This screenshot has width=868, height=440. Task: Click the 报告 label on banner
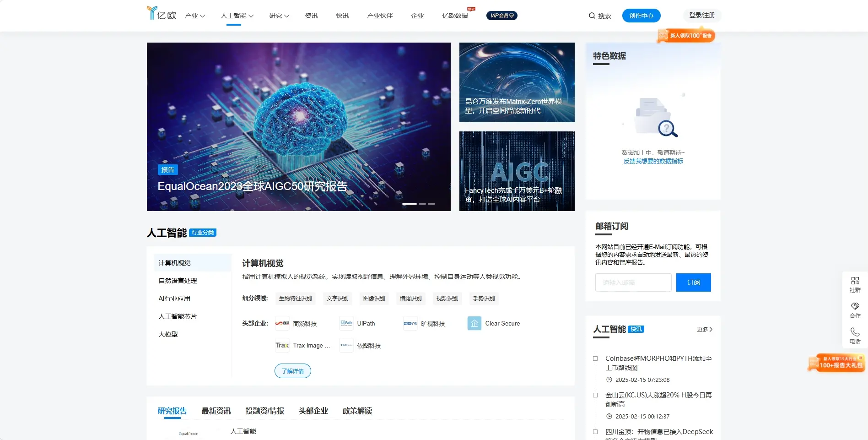(168, 170)
